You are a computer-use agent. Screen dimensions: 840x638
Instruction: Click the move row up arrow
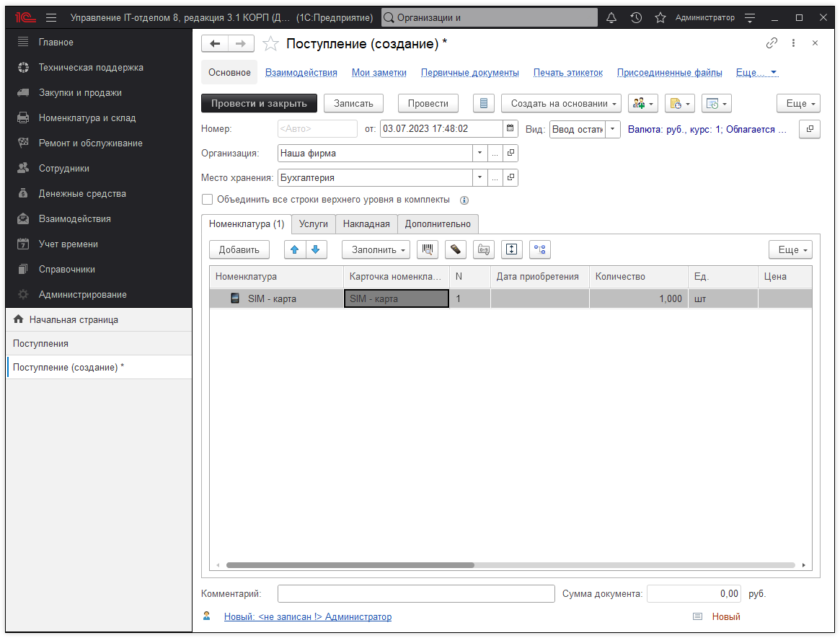click(x=295, y=249)
